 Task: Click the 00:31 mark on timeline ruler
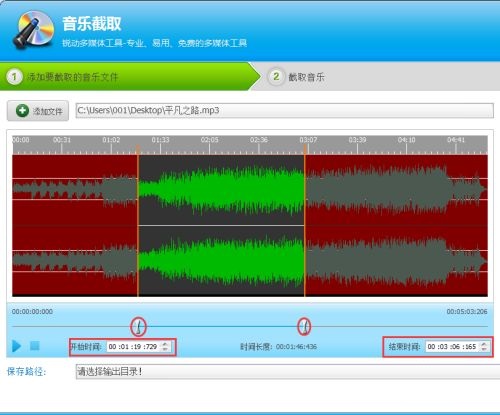click(x=62, y=140)
